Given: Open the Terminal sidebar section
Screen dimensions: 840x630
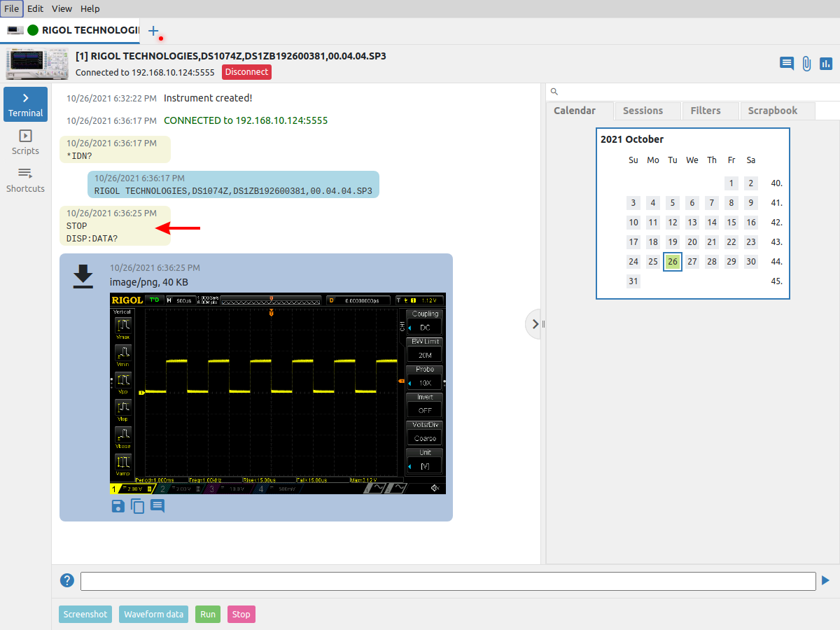Looking at the screenshot, I should coord(25,104).
